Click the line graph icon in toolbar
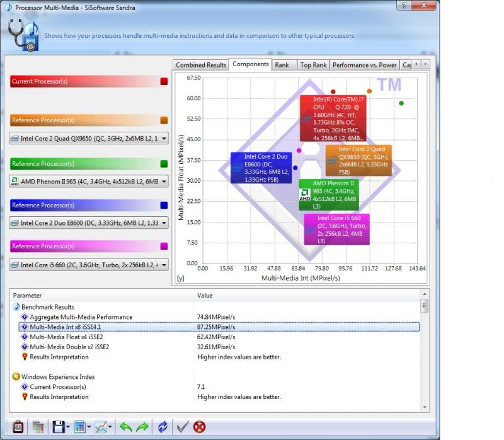 pos(101,427)
